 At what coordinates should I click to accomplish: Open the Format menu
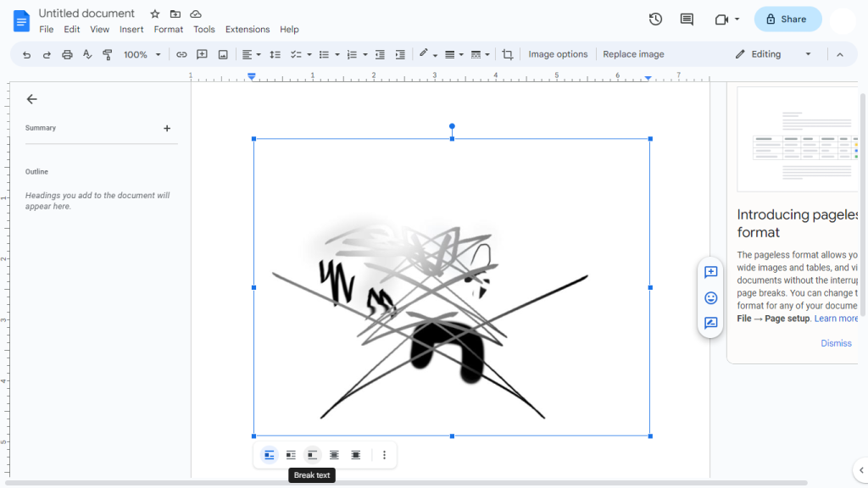tap(168, 30)
